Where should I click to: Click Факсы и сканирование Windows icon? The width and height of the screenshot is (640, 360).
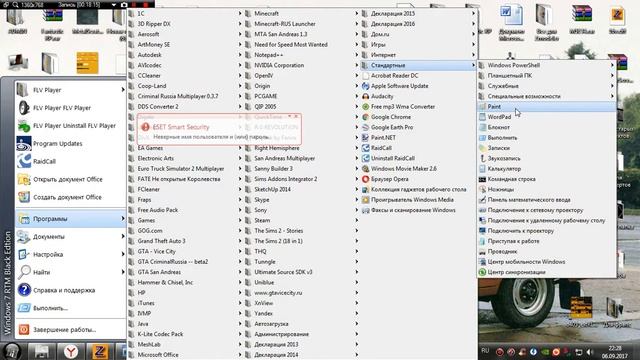click(x=366, y=210)
